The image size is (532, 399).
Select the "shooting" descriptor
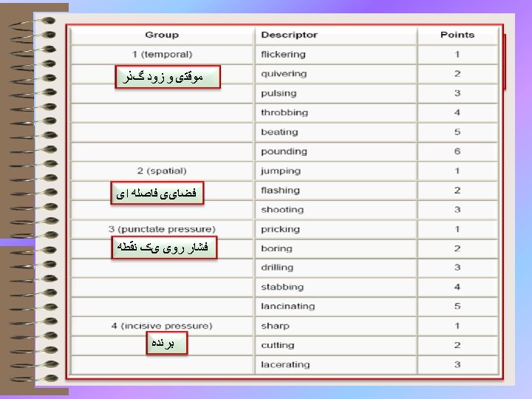[282, 209]
